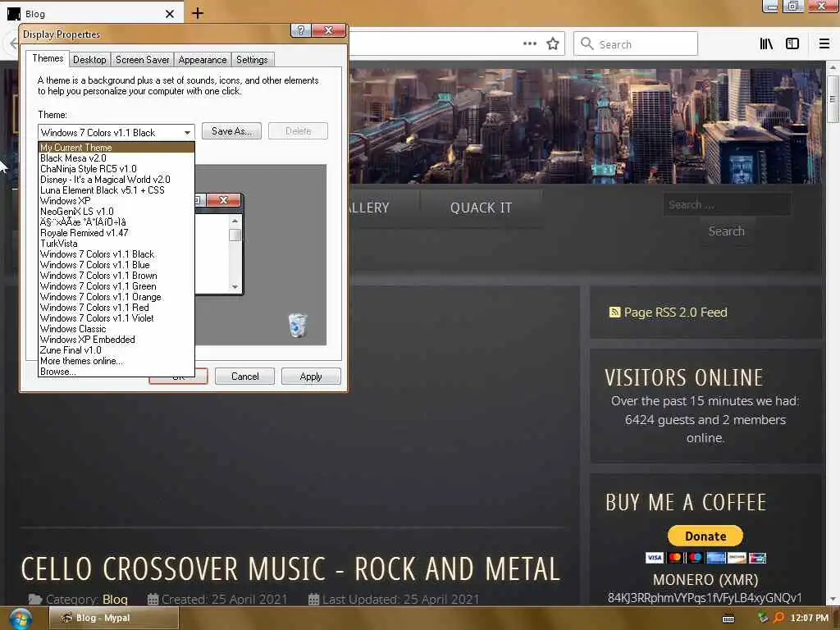Choose ChaNinja Style RC5 v1.0 theme
Screen dimensions: 840x630
click(116, 169)
